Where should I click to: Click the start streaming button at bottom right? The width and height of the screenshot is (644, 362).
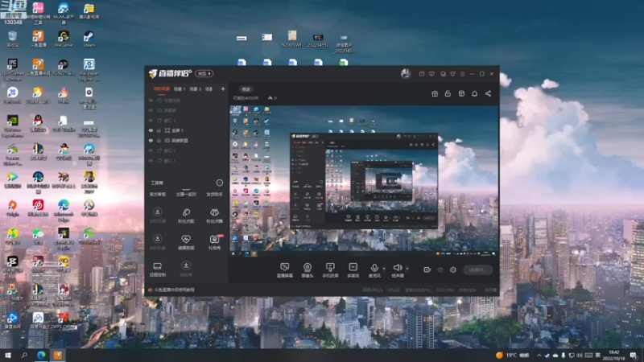477,269
